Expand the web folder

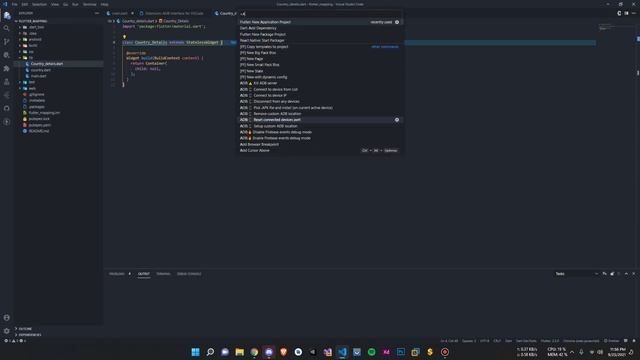(59, 88)
